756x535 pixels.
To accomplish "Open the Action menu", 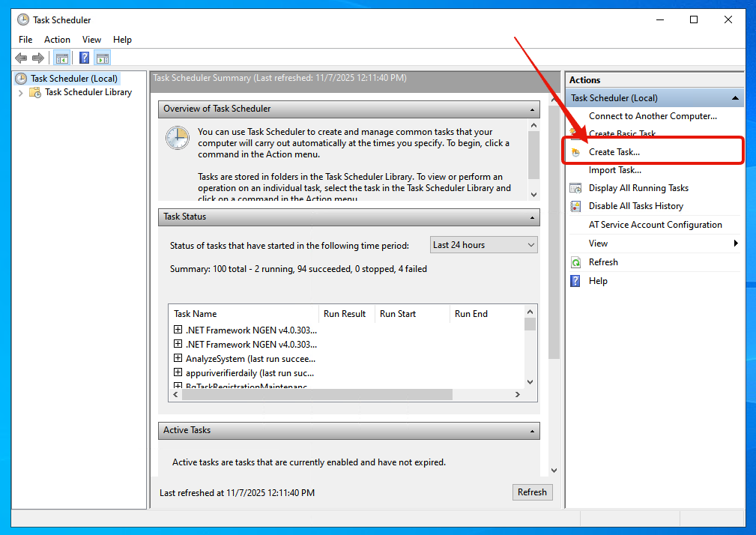I will [57, 40].
